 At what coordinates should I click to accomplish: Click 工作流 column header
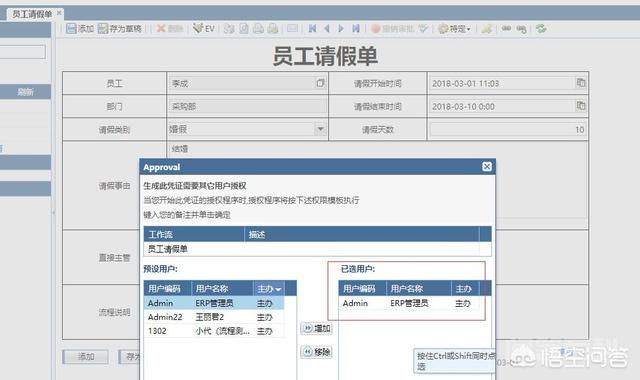pyautogui.click(x=194, y=234)
